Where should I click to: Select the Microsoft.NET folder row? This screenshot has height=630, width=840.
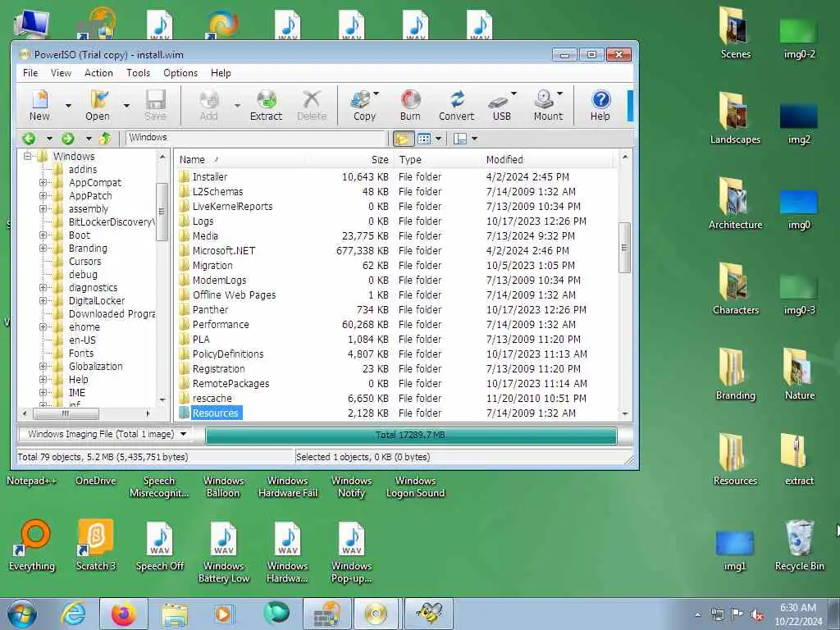[396, 251]
